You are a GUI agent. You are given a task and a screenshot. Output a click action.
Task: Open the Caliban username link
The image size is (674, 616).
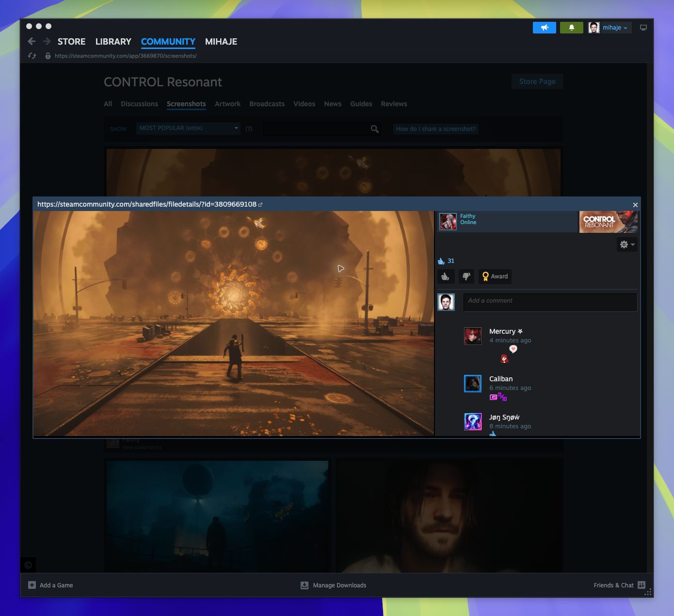coord(501,379)
